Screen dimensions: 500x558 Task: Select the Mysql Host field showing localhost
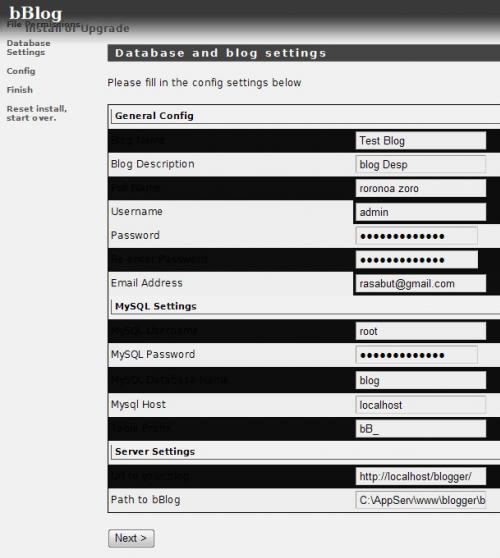pos(421,405)
